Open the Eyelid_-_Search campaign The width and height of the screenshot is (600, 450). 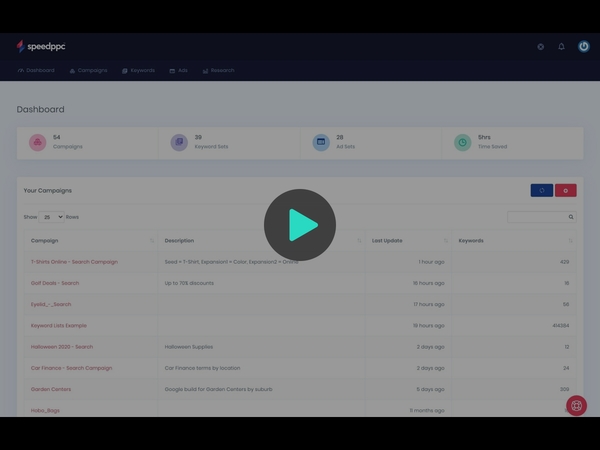point(51,305)
